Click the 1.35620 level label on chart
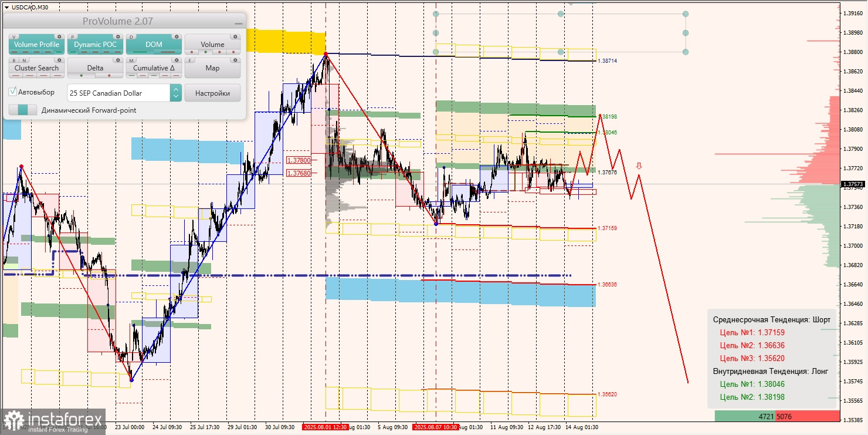The height and width of the screenshot is (435, 868). (607, 394)
